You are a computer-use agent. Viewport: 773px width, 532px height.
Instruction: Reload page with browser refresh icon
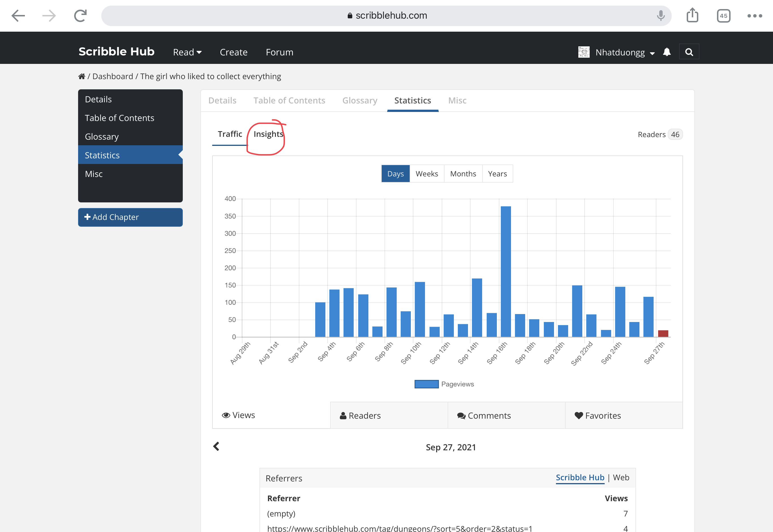pyautogui.click(x=80, y=15)
